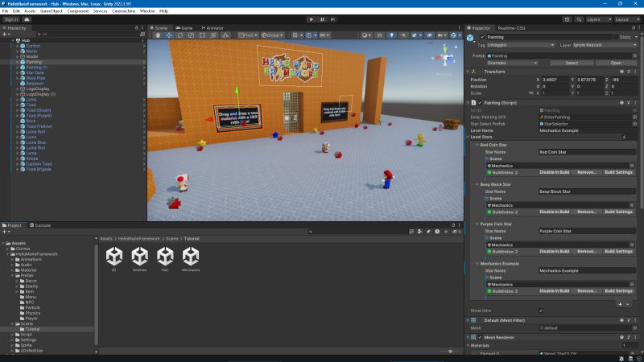Image resolution: width=644 pixels, height=362 pixels.
Task: Open the custom editor tools icon
Action: pyautogui.click(x=225, y=35)
